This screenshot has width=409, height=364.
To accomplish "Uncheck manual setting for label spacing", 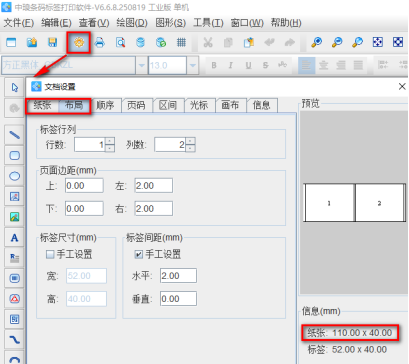I will [139, 255].
